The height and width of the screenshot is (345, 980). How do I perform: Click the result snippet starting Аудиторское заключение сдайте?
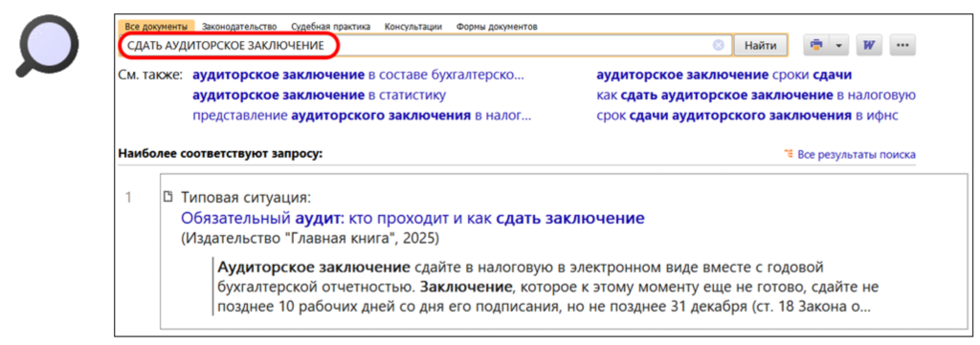548,287
